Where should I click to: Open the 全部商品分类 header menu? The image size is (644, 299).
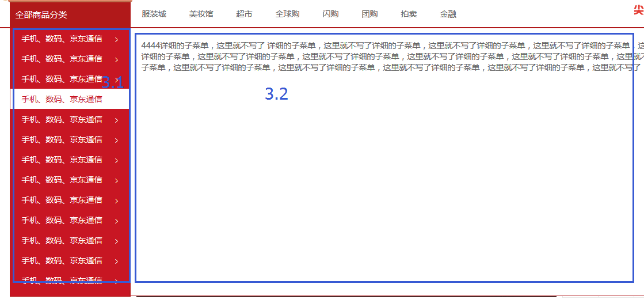[41, 14]
